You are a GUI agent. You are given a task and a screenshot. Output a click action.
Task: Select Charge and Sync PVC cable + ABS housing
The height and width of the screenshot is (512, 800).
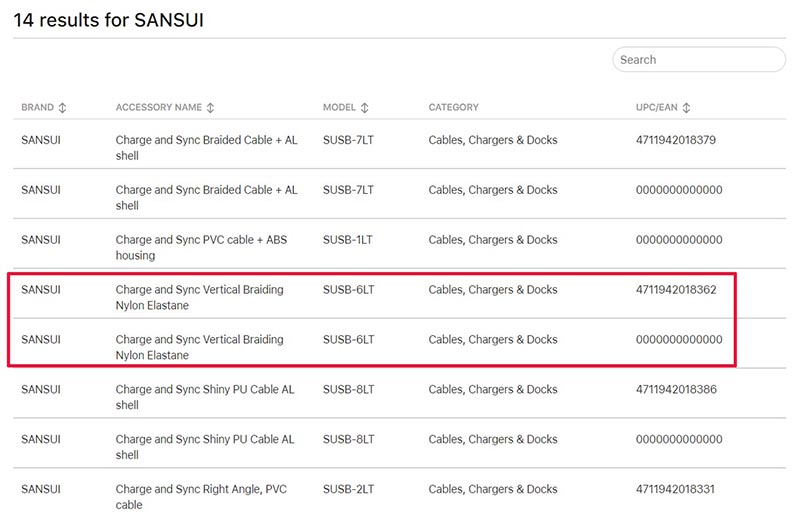202,247
